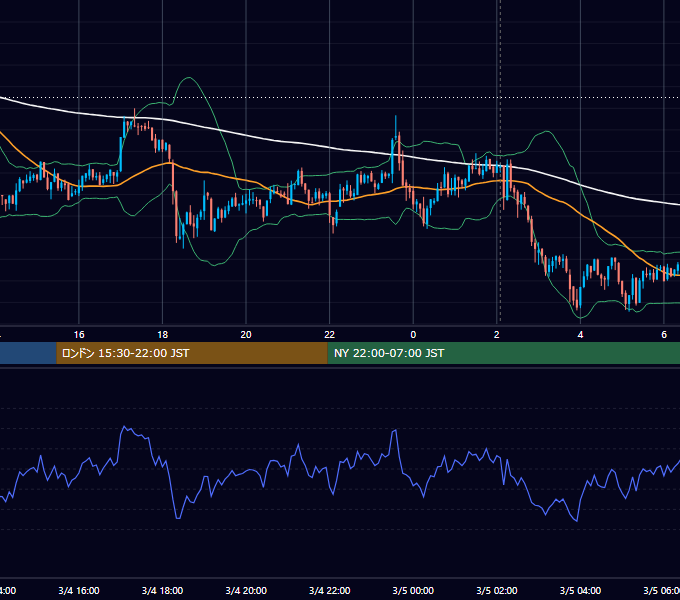Click the ロンドン 15:30-22:00 JST session bar
This screenshot has width=680, height=600.
[192, 353]
